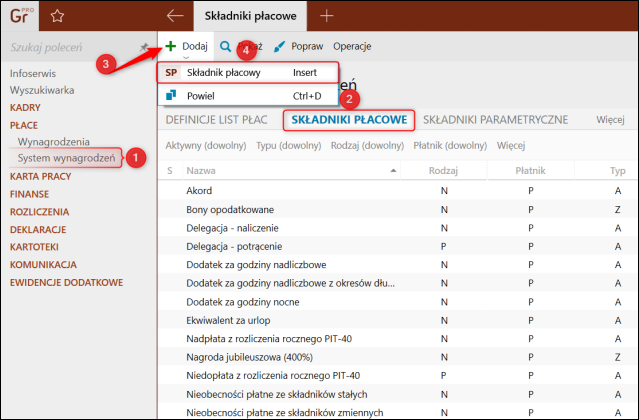This screenshot has height=420, width=639.
Task: Select Nadpłata z rozliczenia rocznego PIT-40 row
Action: tap(397, 339)
